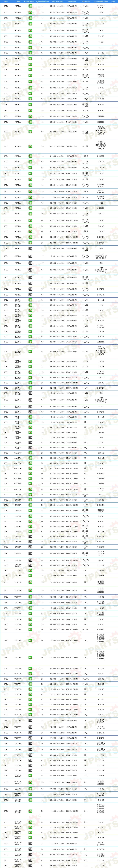Click petrol icon in OMEGA 20 SE row
Viewport: 118px width, 868px height.
pos(30,495)
